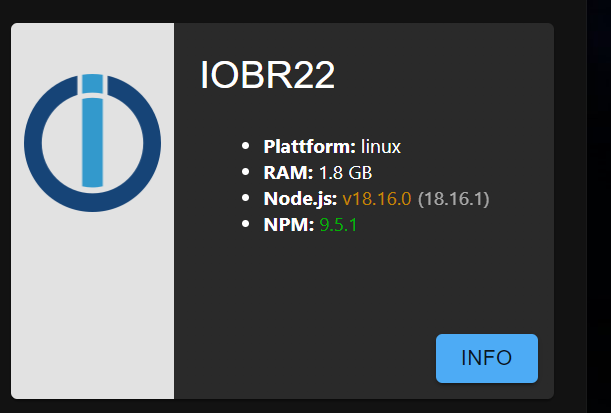Click the 'RAM: 1.8 GB' entry

pyautogui.click(x=318, y=173)
